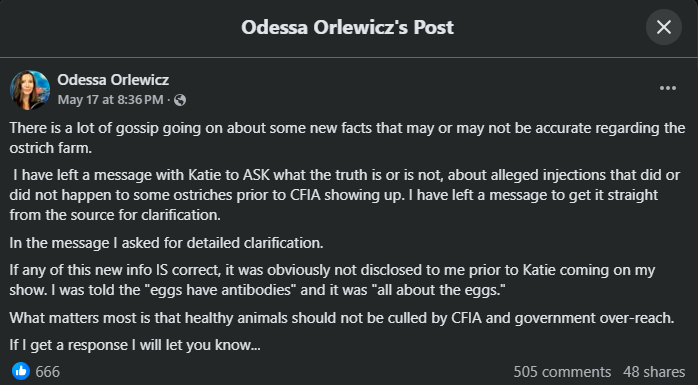The image size is (698, 385).
Task: Open the three-dot post options menu
Action: 668,88
